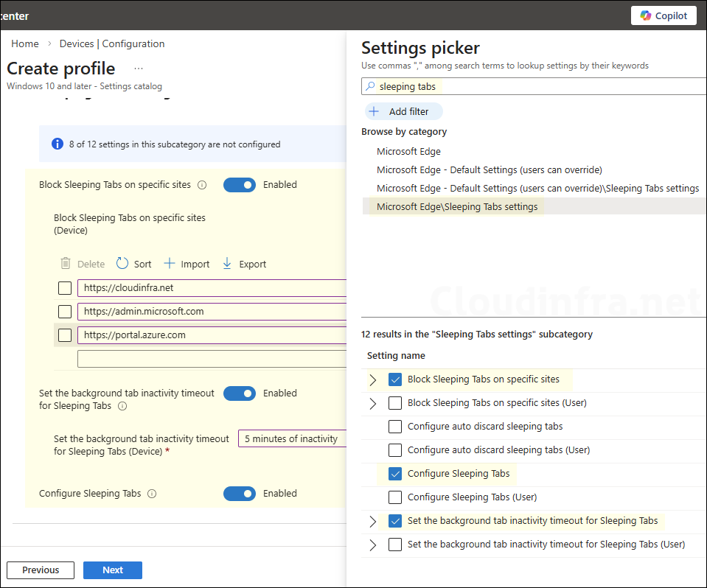
Task: Click the Copilot button icon
Action: pos(646,15)
